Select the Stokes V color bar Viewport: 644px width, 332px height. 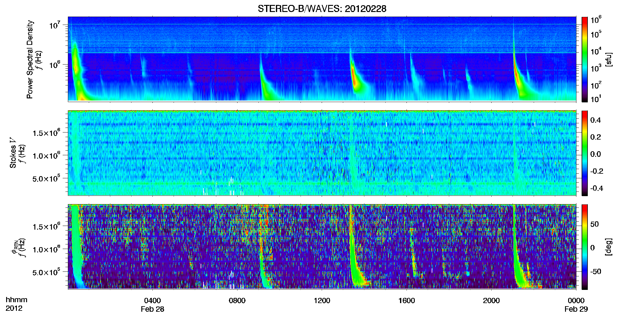coord(585,153)
